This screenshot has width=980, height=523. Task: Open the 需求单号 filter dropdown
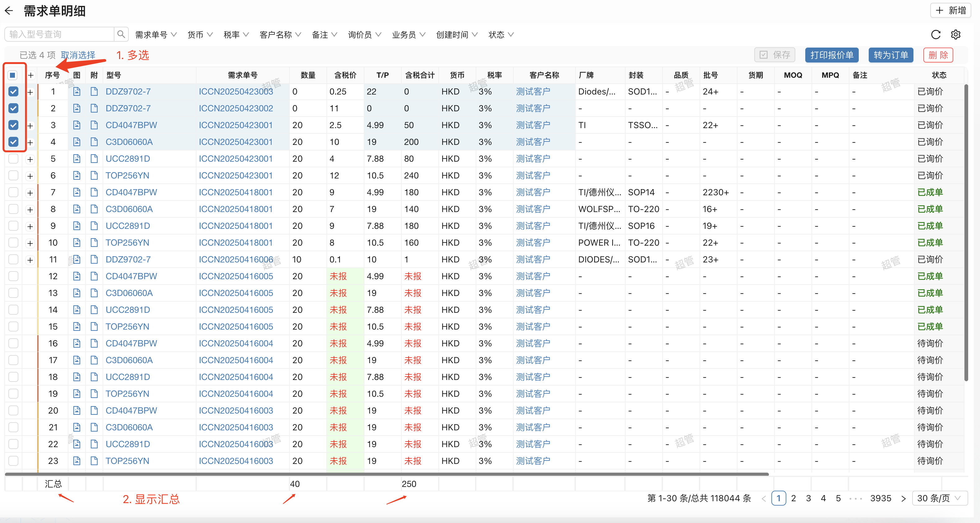[155, 35]
